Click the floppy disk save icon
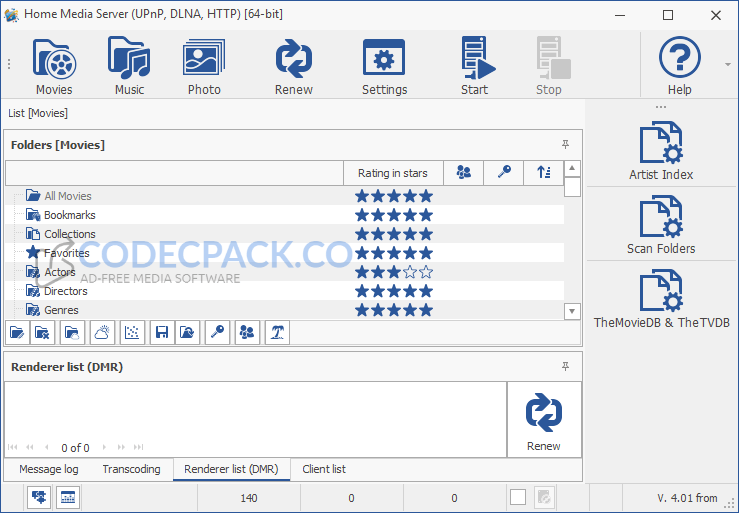 pyautogui.click(x=162, y=333)
